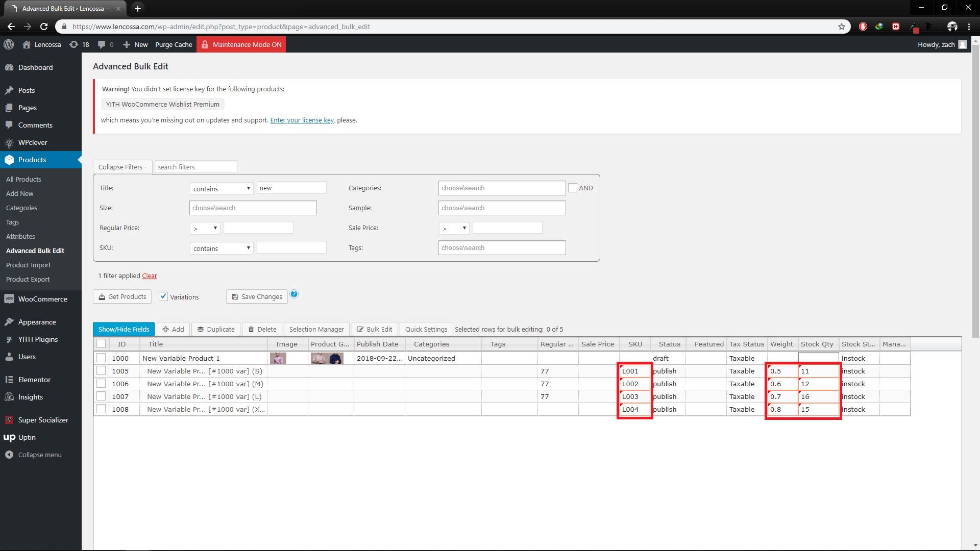Click the search filters input field
Screen dimensions: 980x551
(x=195, y=167)
